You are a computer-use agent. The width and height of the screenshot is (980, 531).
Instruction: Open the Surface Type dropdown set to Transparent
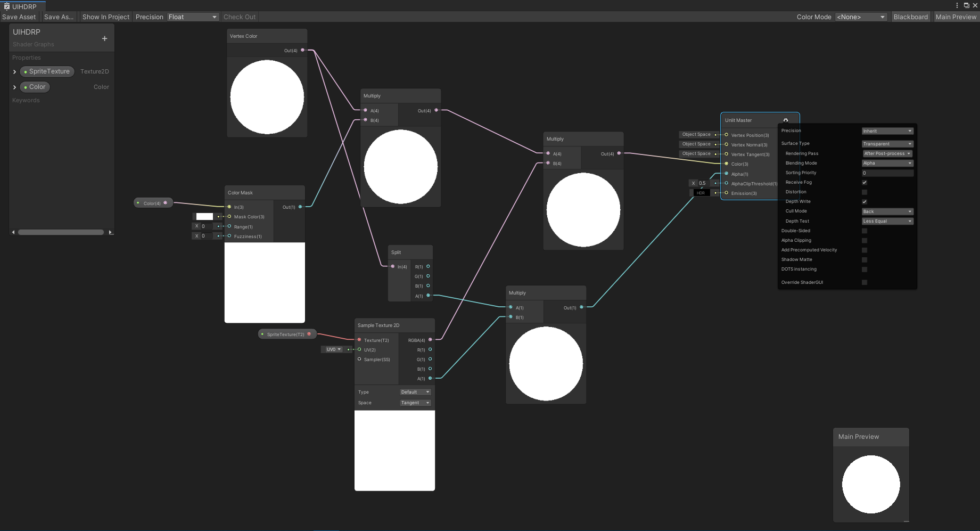click(x=887, y=143)
